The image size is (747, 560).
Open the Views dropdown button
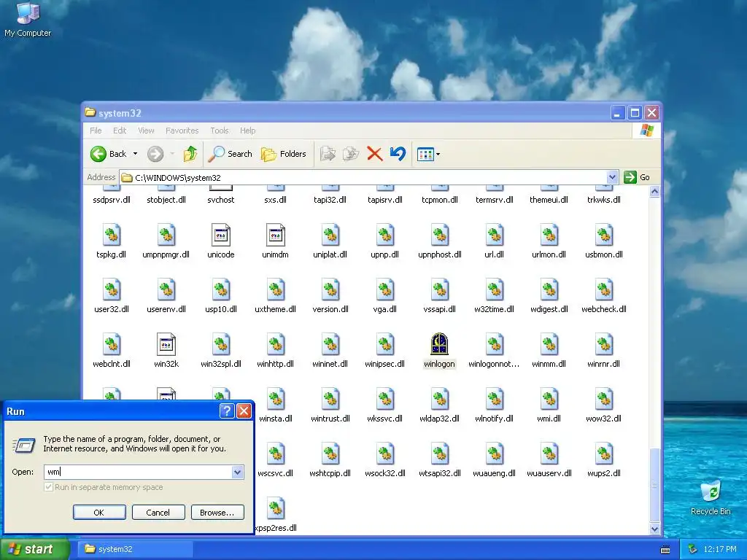[x=428, y=154]
